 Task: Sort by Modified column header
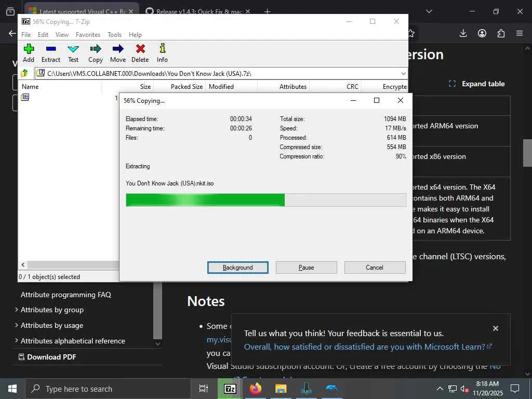(x=232, y=87)
